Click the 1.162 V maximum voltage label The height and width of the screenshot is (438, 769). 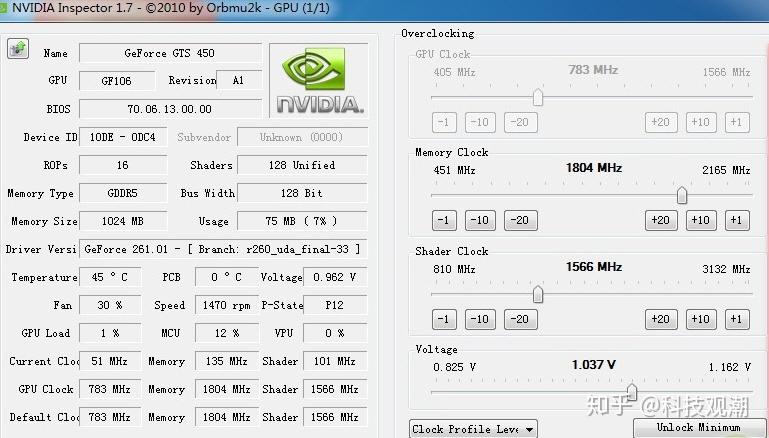729,367
